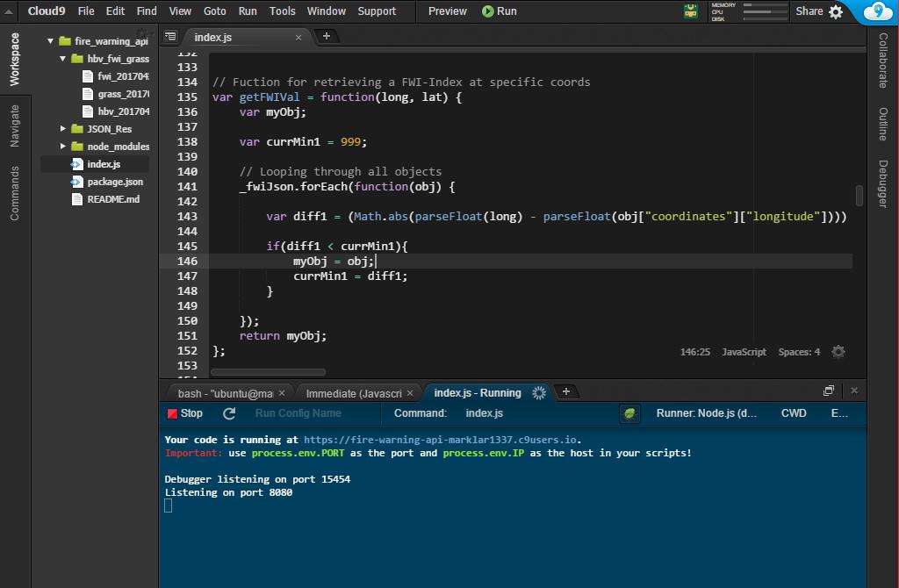
Task: Open the Workspace side panel
Action: tap(14, 59)
